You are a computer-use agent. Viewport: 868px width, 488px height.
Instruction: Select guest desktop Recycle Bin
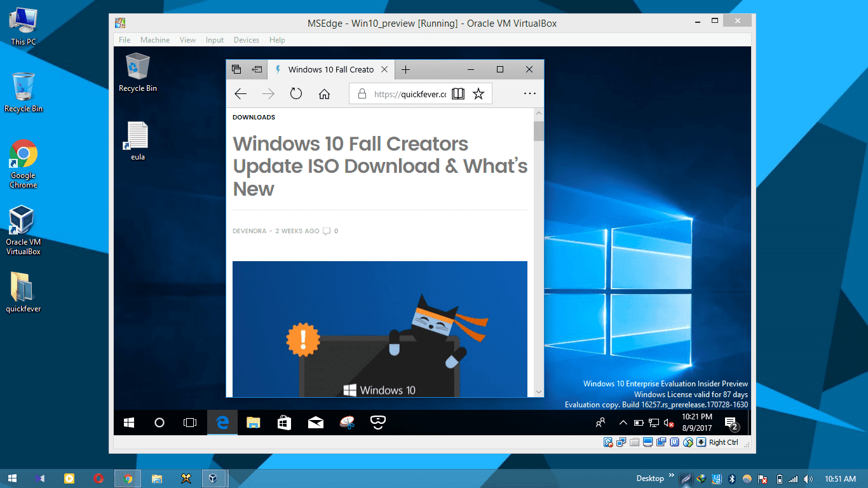pyautogui.click(x=138, y=72)
